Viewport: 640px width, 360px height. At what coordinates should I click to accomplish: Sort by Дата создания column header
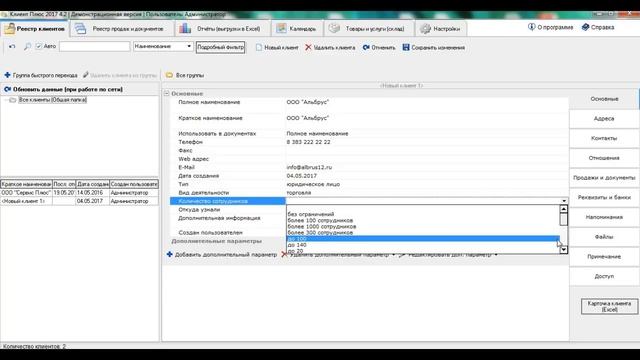click(x=93, y=184)
